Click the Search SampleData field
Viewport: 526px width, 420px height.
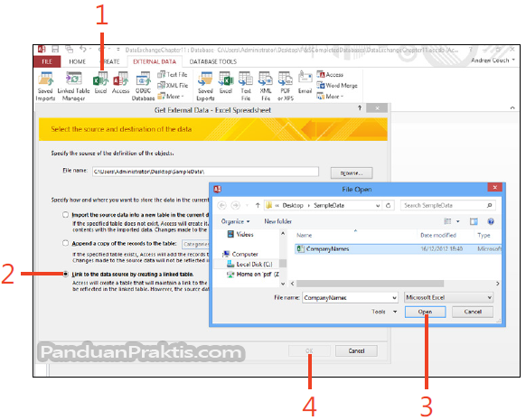tap(448, 205)
